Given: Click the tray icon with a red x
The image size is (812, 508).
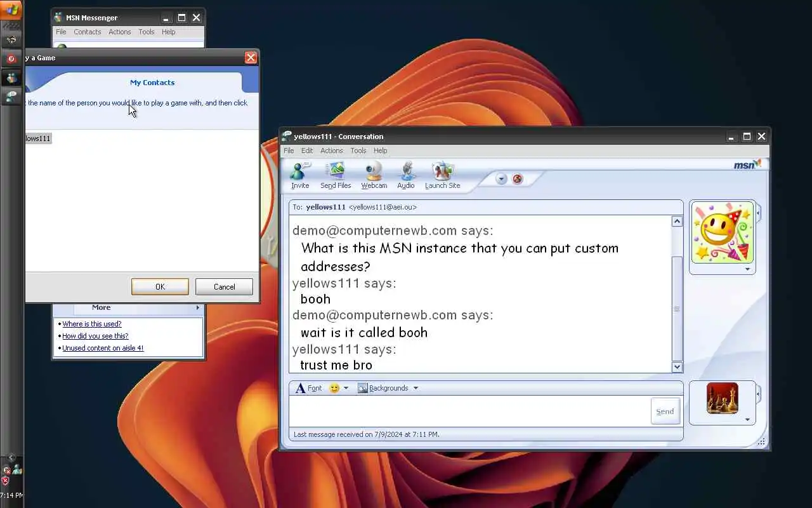Looking at the screenshot, I should click(6, 470).
